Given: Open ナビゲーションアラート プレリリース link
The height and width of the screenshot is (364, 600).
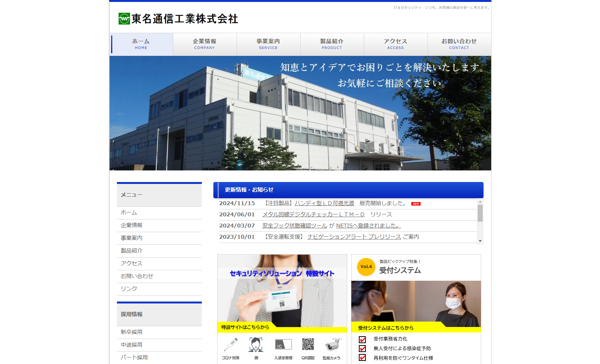Looking at the screenshot, I should (x=354, y=237).
